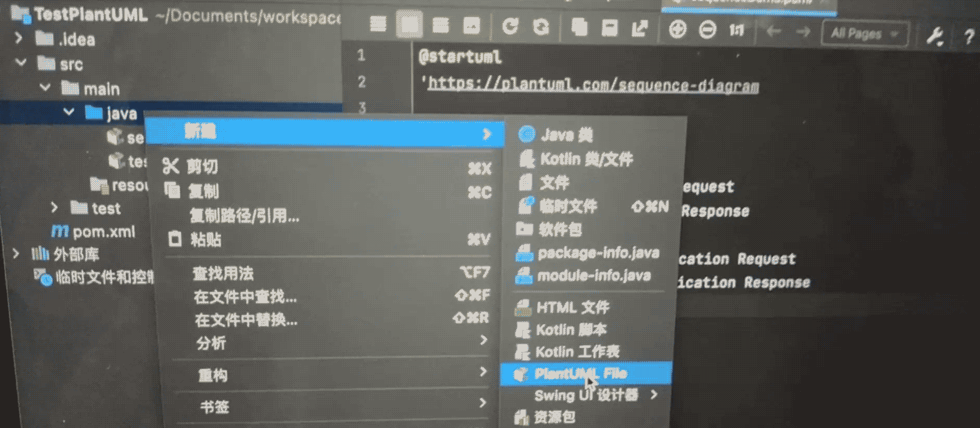Click the question mark help icon
Viewport: 980px width, 428px height.
[969, 36]
